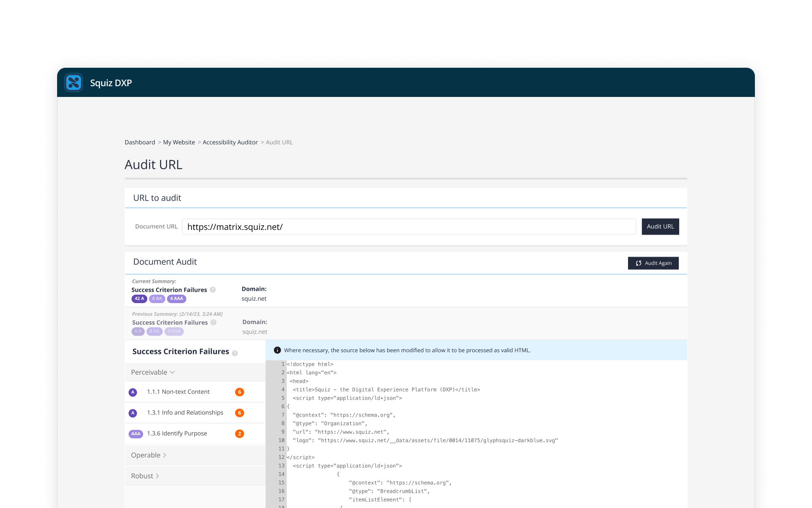Click the "@type": "Organization" code line

[330, 423]
